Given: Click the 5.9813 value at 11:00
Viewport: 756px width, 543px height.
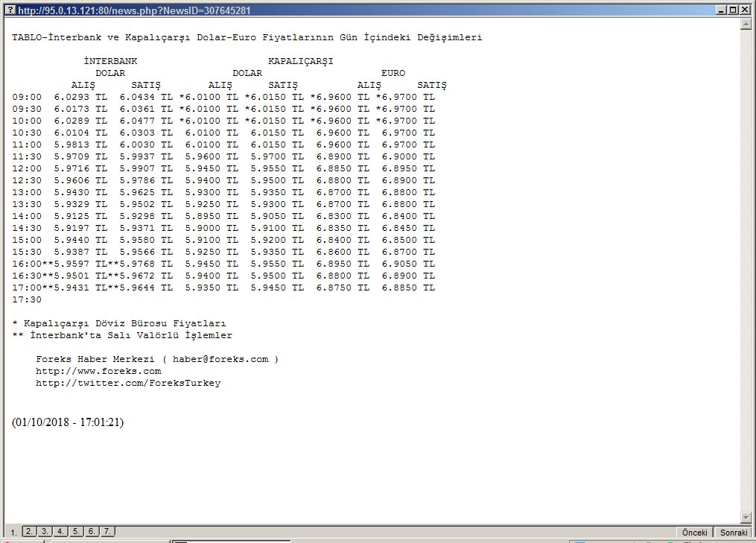Looking at the screenshot, I should [x=72, y=145].
